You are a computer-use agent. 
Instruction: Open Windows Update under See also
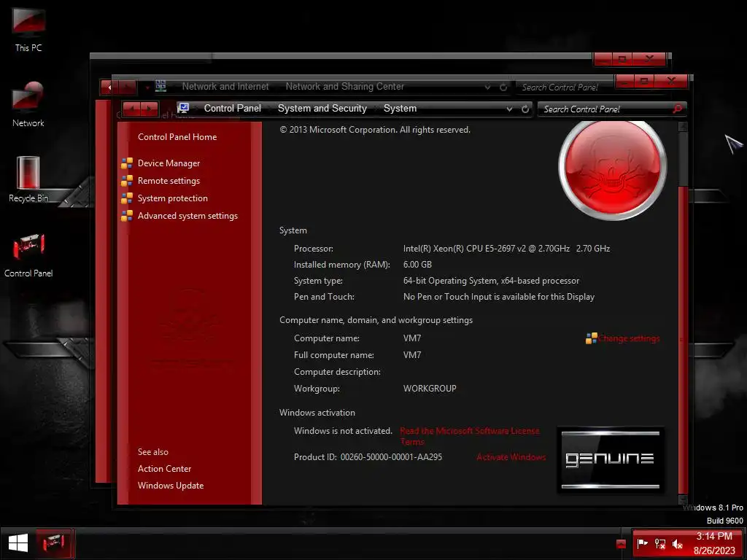(171, 485)
